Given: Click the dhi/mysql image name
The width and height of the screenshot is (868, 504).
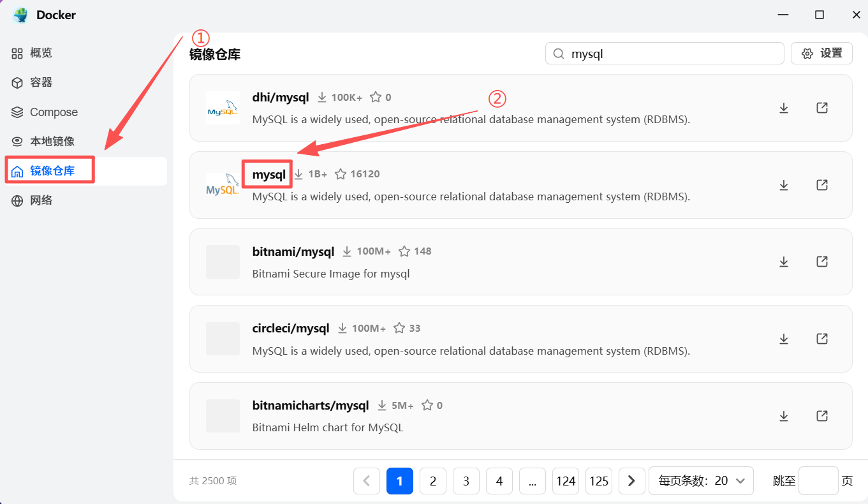Looking at the screenshot, I should [x=281, y=98].
